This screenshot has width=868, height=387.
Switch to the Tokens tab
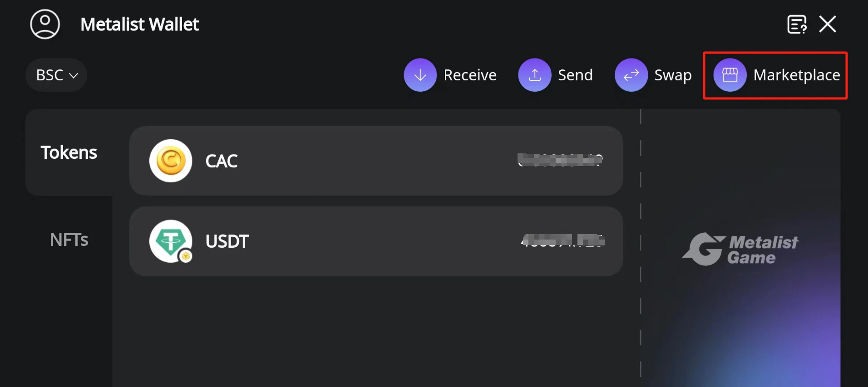click(x=69, y=152)
